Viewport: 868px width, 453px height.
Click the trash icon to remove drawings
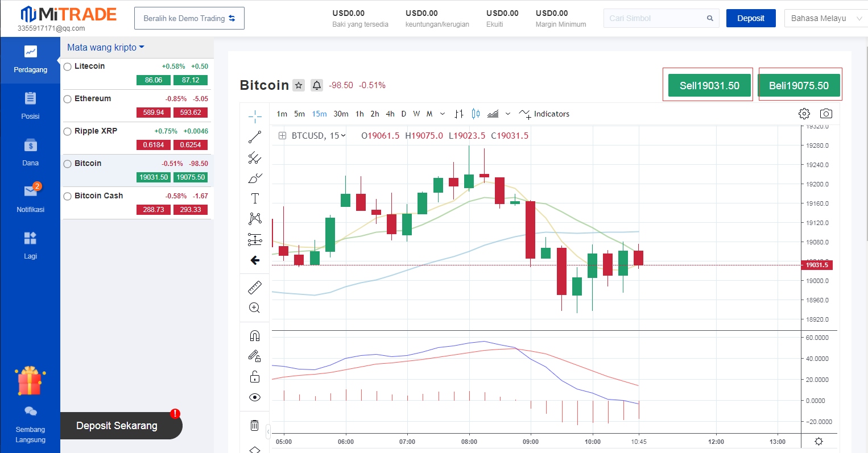(x=255, y=425)
